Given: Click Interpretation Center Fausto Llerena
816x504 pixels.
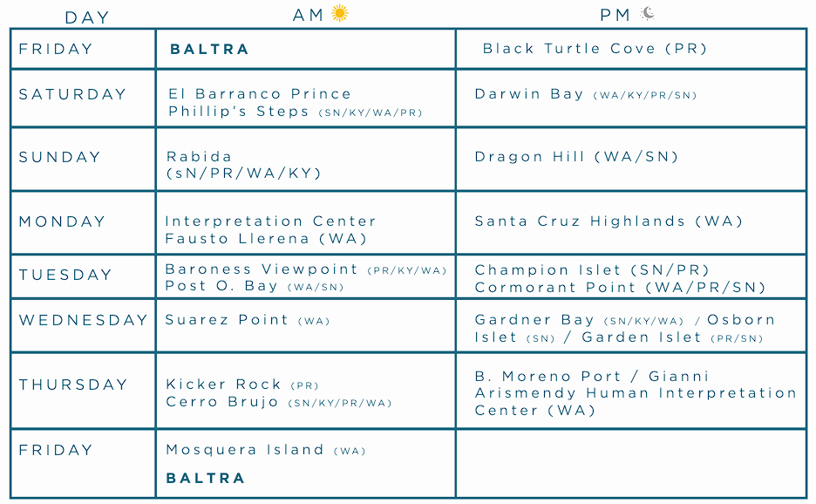Looking at the screenshot, I should 270,230.
